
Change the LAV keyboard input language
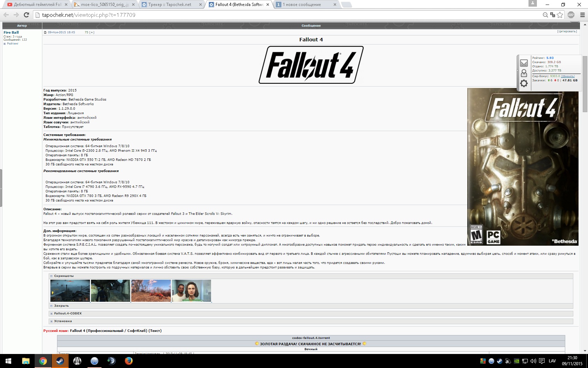[x=552, y=361]
